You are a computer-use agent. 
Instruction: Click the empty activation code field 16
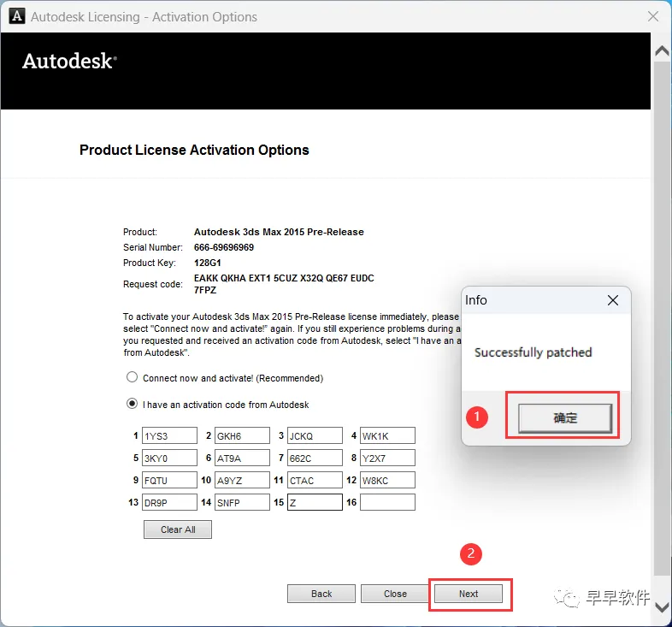[x=387, y=503]
